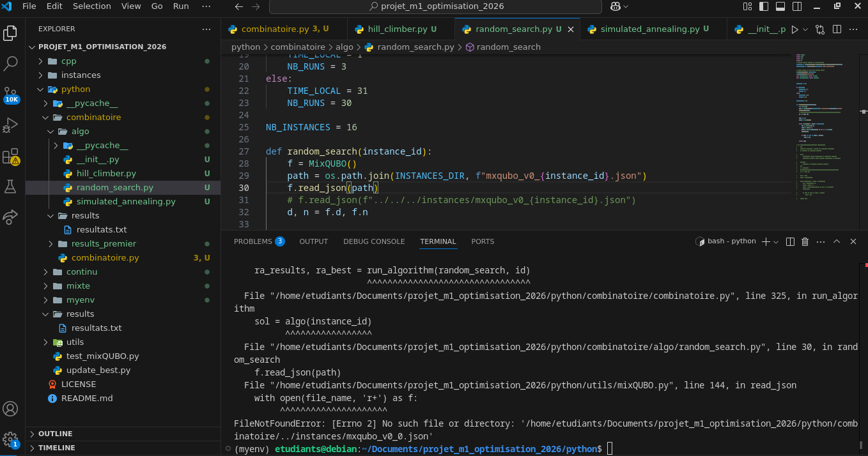Click the command center search box
This screenshot has height=456, width=868.
coord(435,6)
